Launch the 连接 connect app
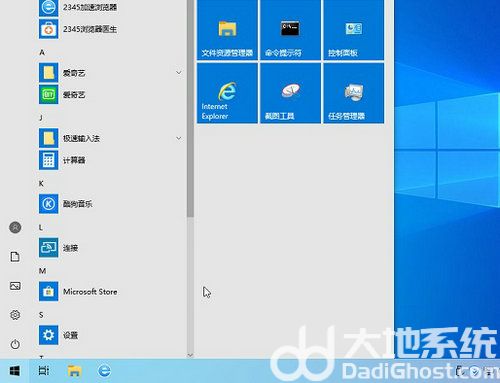The image size is (500, 383). click(x=110, y=248)
